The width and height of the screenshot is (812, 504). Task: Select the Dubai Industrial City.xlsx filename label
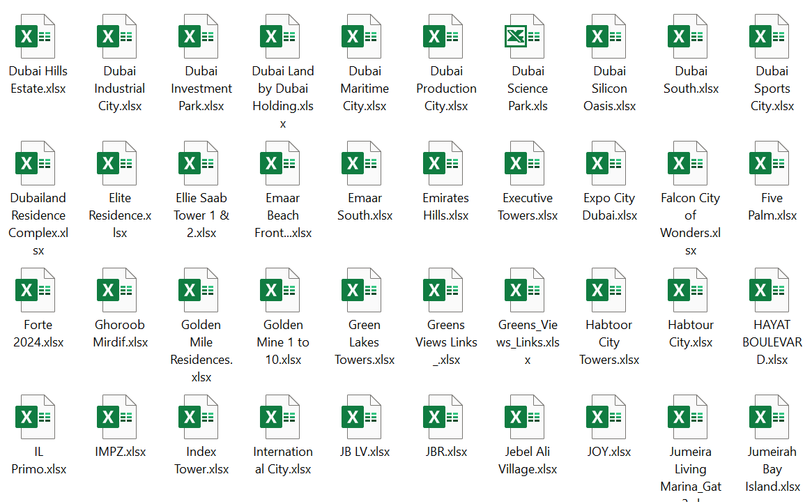pyautogui.click(x=120, y=89)
